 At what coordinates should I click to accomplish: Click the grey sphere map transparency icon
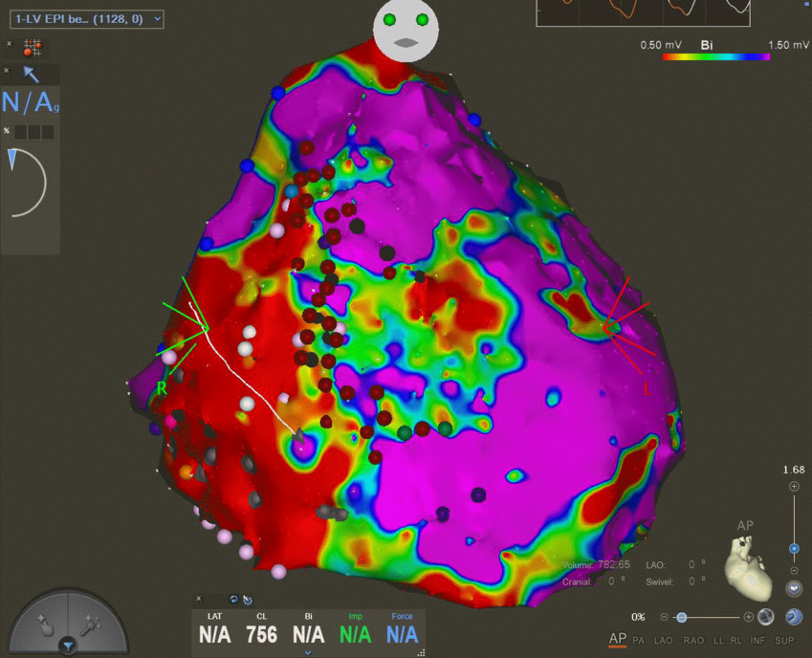pos(766,617)
